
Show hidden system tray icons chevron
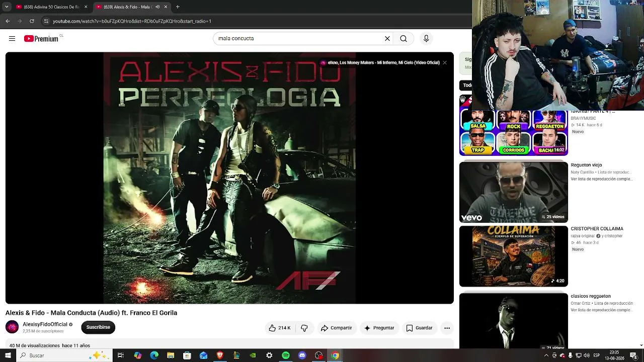[x=546, y=355]
